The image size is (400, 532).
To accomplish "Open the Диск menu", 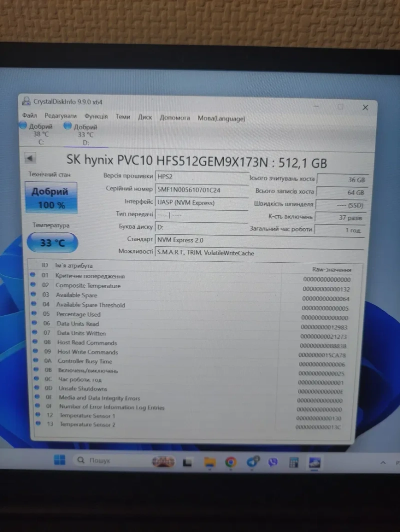I will pos(144,117).
